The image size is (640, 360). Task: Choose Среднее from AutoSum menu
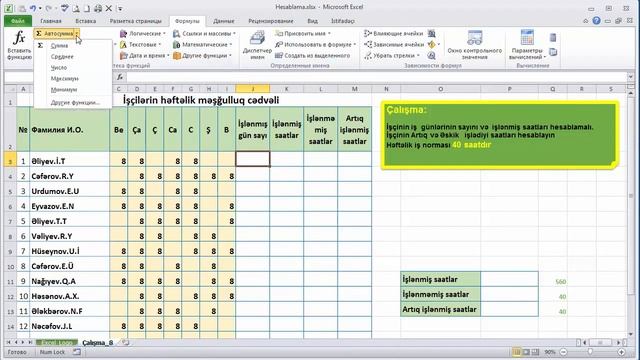[62, 57]
